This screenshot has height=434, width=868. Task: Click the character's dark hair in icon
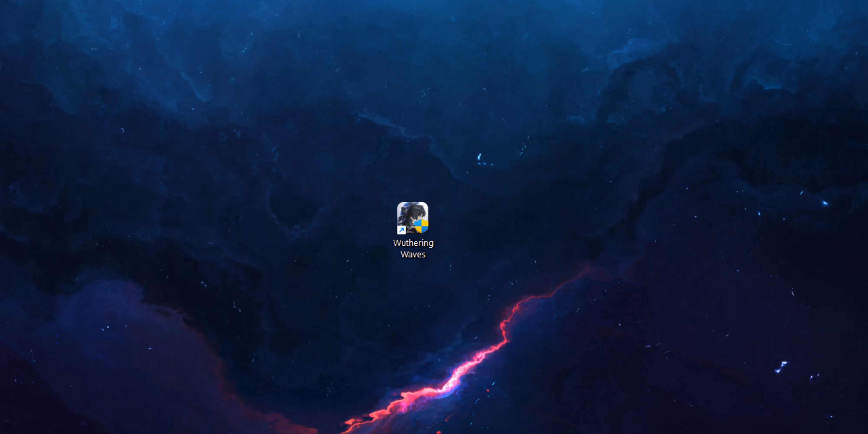pyautogui.click(x=416, y=212)
